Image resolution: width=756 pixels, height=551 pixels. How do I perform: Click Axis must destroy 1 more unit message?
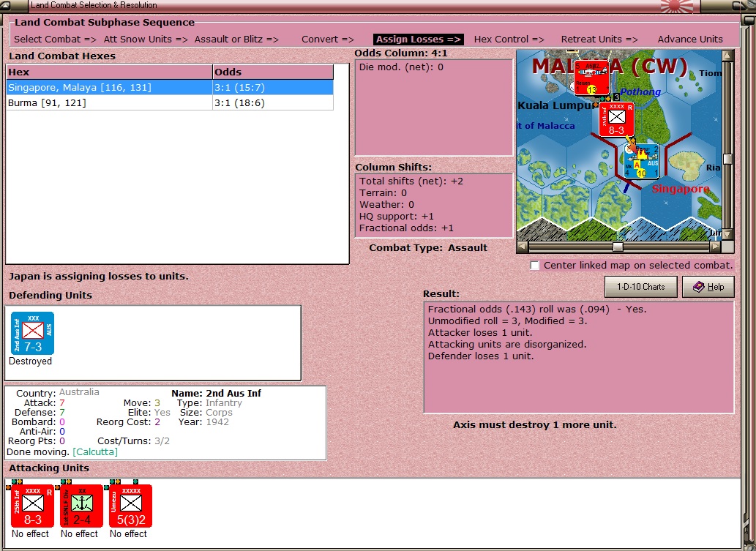pos(535,425)
